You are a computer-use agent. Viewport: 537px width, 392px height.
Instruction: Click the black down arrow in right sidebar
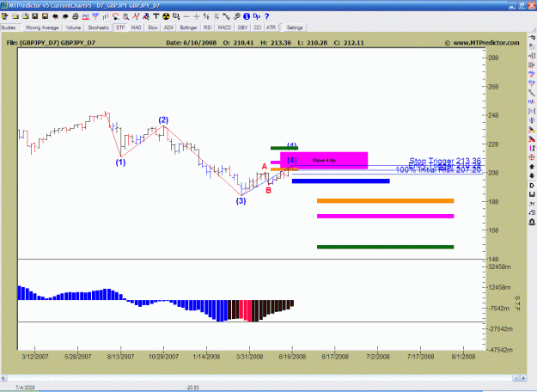pyautogui.click(x=532, y=175)
